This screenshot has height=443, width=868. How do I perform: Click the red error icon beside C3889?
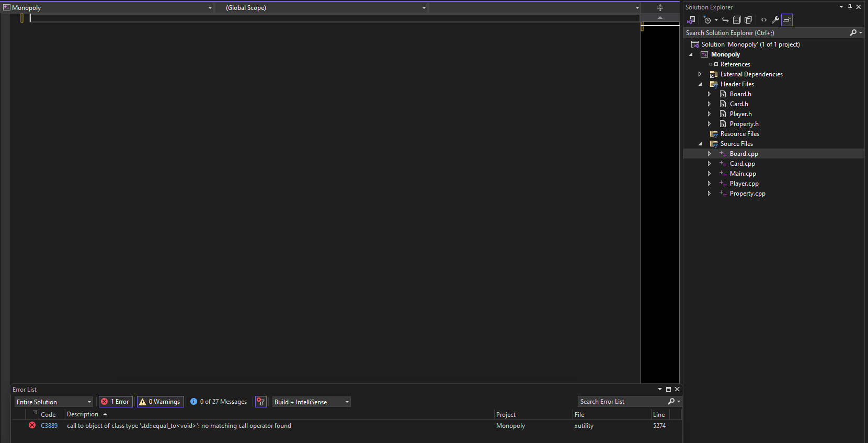click(32, 425)
